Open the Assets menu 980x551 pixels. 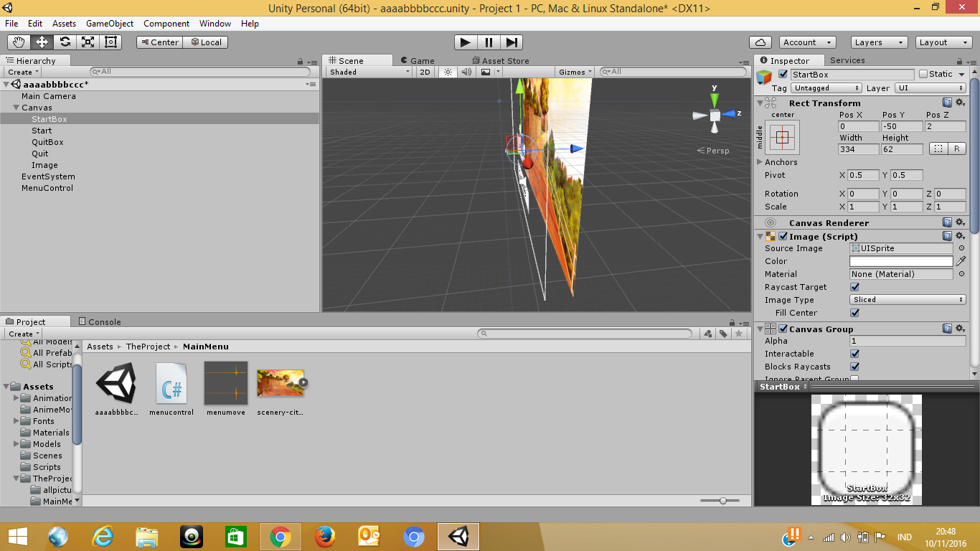point(65,24)
